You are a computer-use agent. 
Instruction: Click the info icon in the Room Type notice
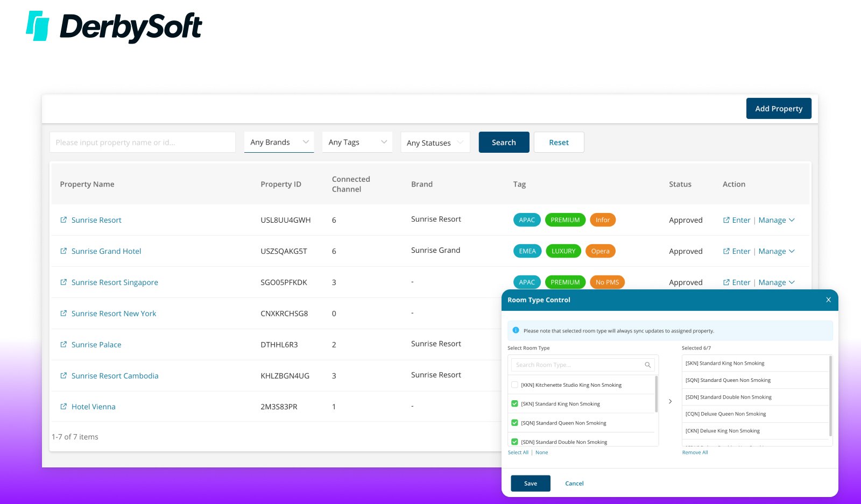point(516,330)
